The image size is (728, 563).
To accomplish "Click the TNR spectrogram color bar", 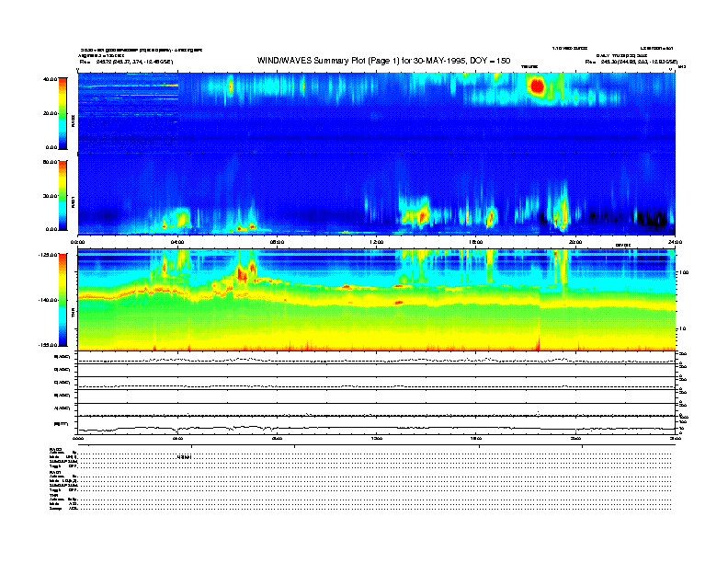I will click(x=63, y=300).
